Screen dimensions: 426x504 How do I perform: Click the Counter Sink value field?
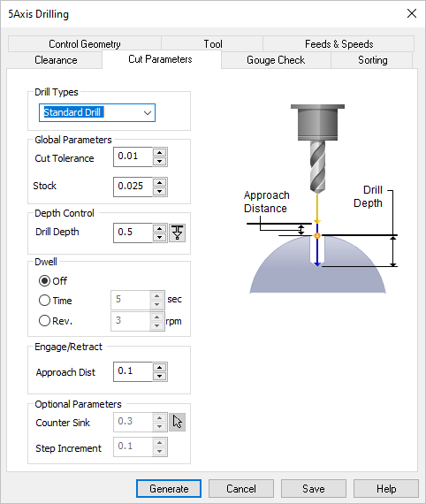coord(133,422)
